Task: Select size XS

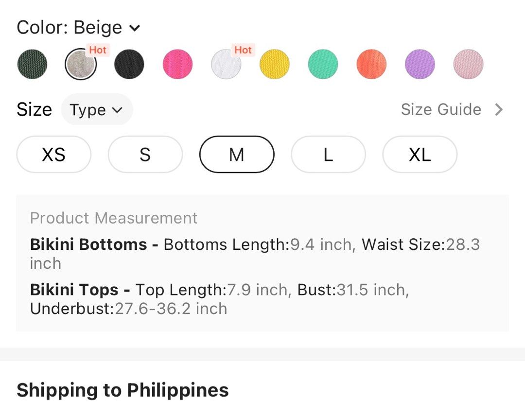Action: point(53,155)
